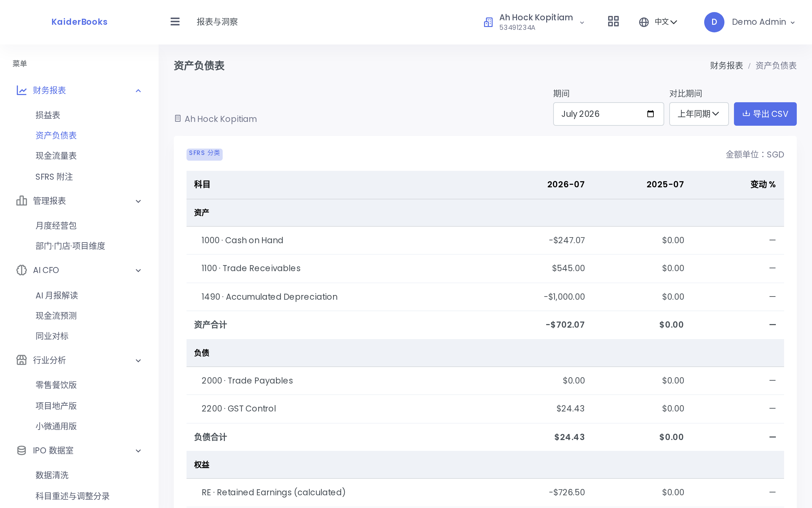Image resolution: width=812 pixels, height=508 pixels.
Task: Open 数据清洗 in the sidebar
Action: pyautogui.click(x=52, y=475)
